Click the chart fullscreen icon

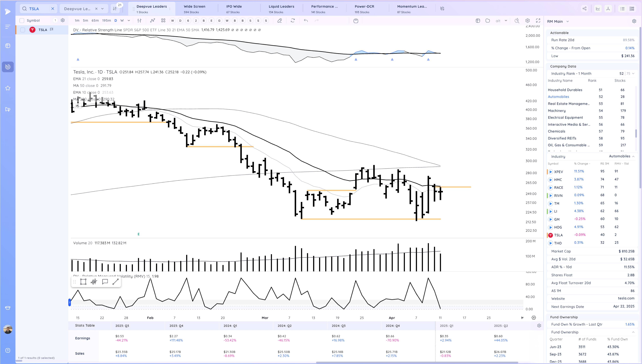(x=538, y=21)
